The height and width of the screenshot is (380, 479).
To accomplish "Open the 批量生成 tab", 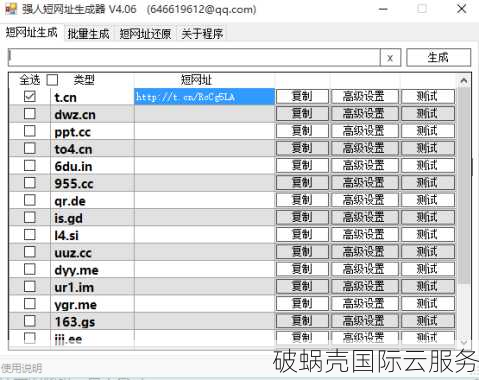I will (x=88, y=34).
